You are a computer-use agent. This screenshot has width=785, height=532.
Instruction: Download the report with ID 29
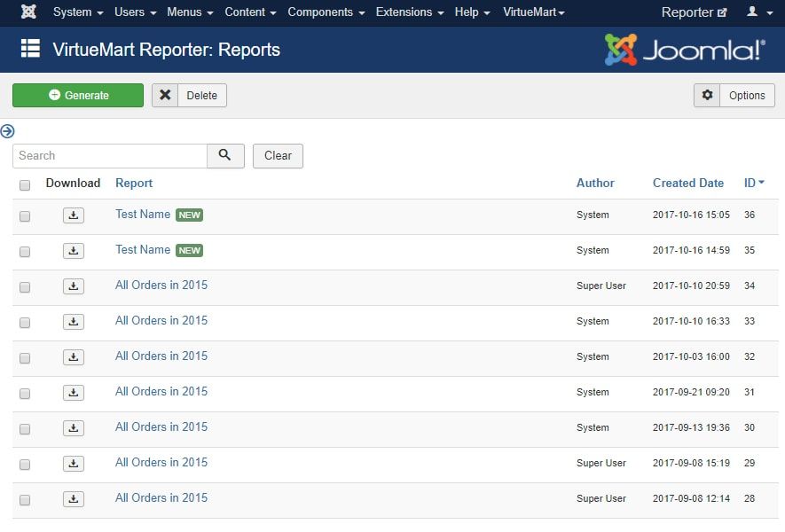[74, 464]
